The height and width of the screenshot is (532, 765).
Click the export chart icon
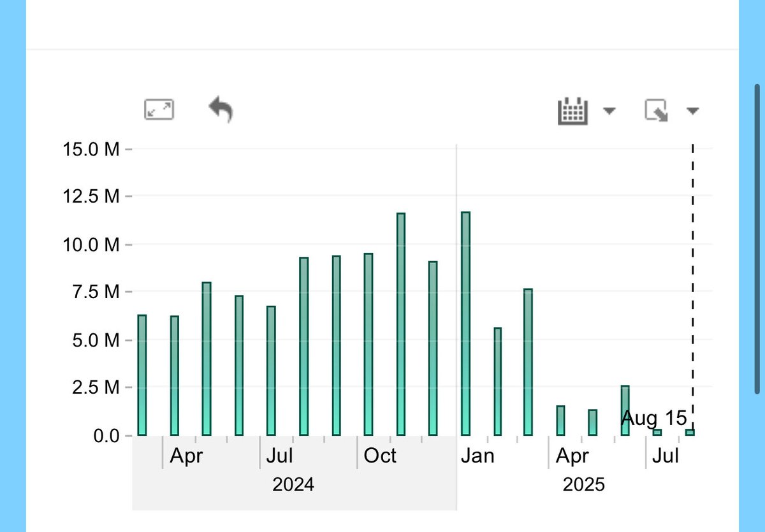tap(657, 111)
